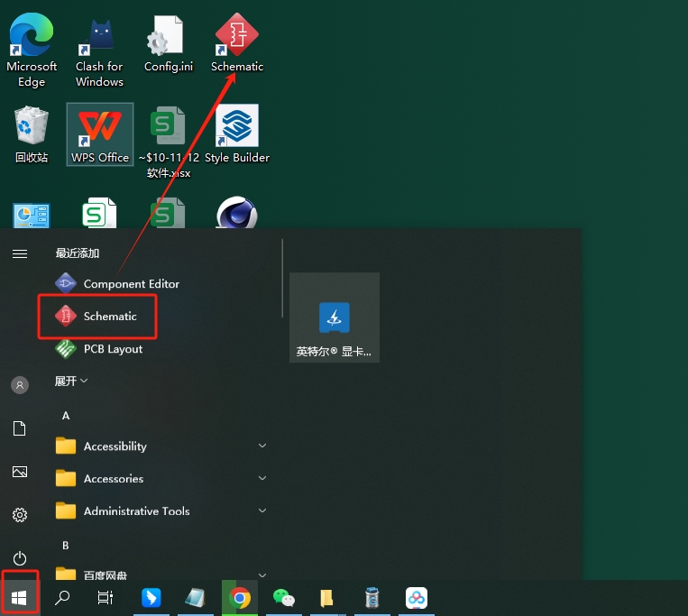Open Task View on the taskbar
The height and width of the screenshot is (616, 688).
click(105, 598)
